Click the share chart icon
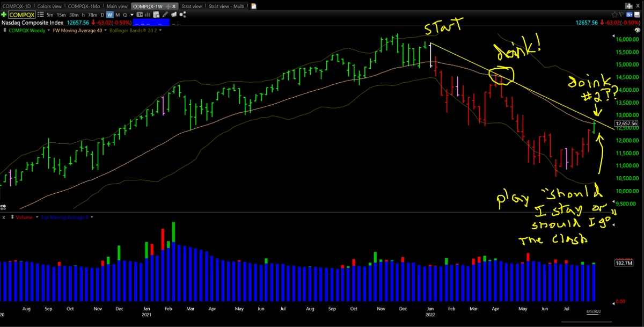The width and height of the screenshot is (644, 327). [182, 14]
